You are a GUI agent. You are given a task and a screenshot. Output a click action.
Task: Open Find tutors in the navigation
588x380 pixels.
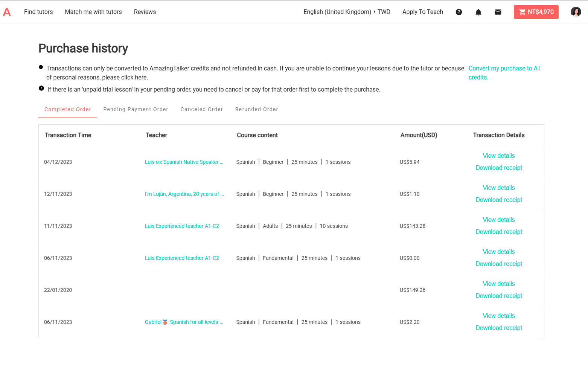pyautogui.click(x=38, y=12)
